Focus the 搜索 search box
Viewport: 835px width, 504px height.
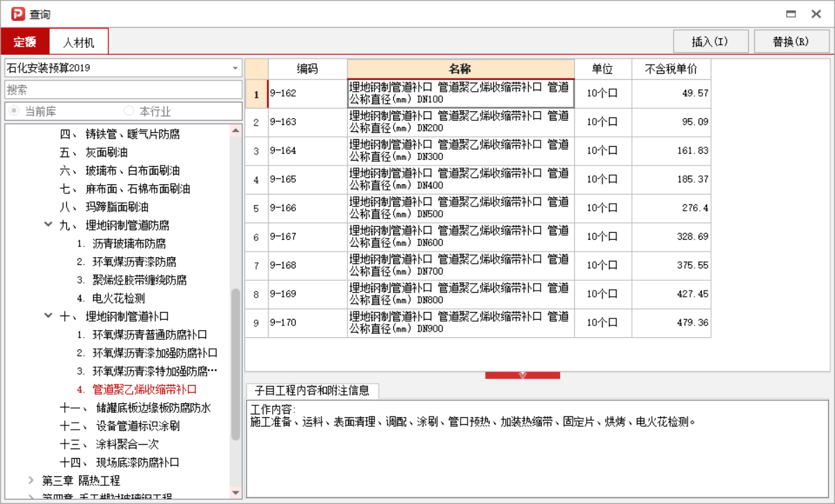(124, 90)
